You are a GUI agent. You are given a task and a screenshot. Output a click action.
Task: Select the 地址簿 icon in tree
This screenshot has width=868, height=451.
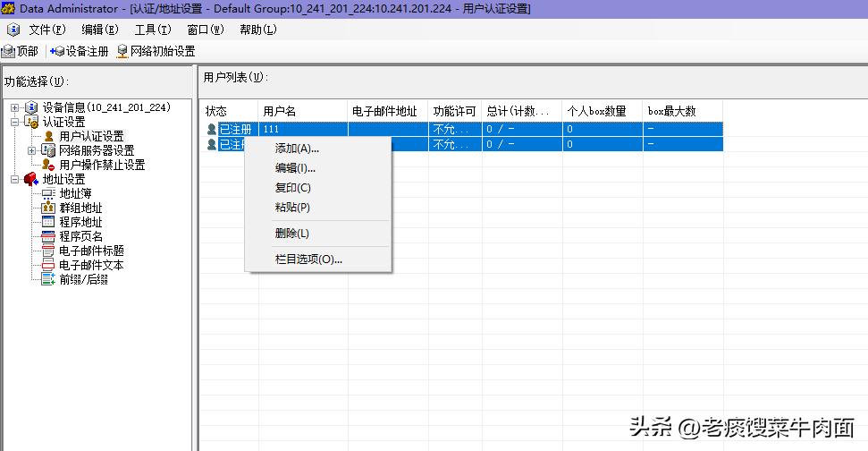click(48, 193)
